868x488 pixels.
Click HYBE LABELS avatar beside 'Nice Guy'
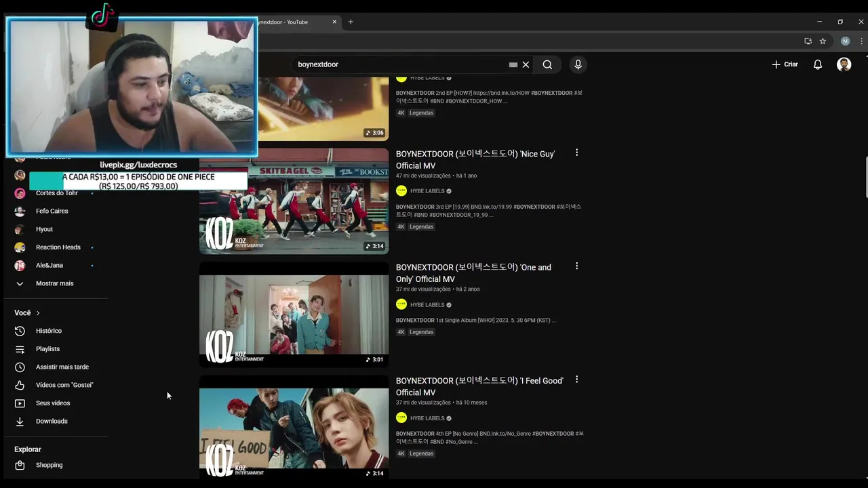[x=401, y=191]
